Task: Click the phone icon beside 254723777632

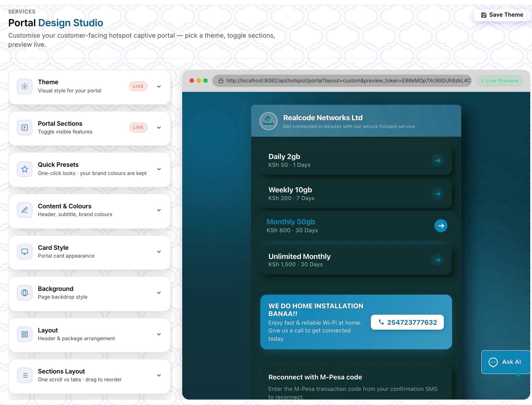Action: pos(381,322)
